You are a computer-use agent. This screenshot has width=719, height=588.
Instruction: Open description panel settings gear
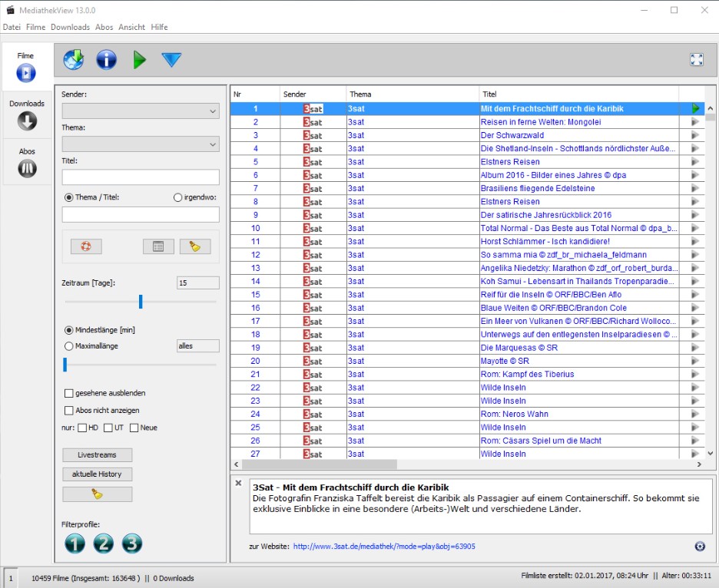[x=700, y=546]
